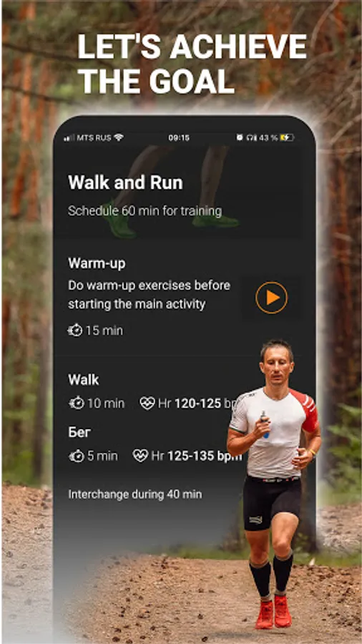362x644 pixels.
Task: Tap the warm-up exercises description text
Action: click(x=149, y=295)
